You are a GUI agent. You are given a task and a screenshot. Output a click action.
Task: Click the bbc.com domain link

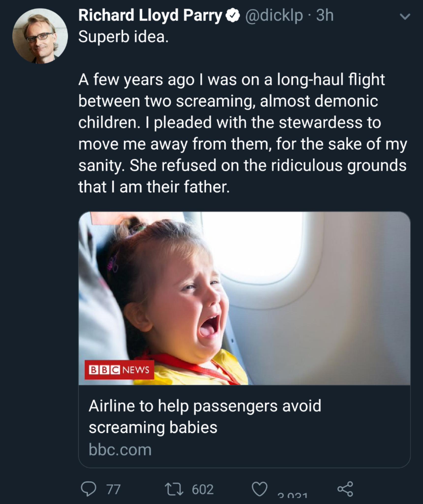pos(120,450)
